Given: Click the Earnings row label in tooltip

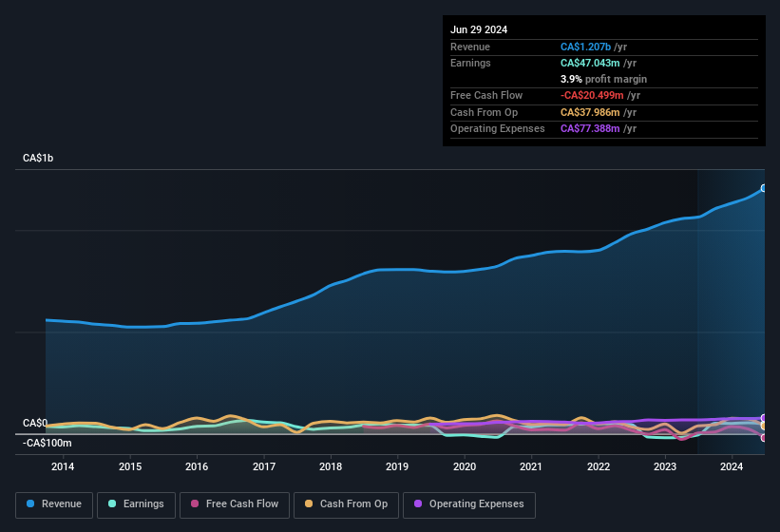Looking at the screenshot, I should tap(470, 63).
